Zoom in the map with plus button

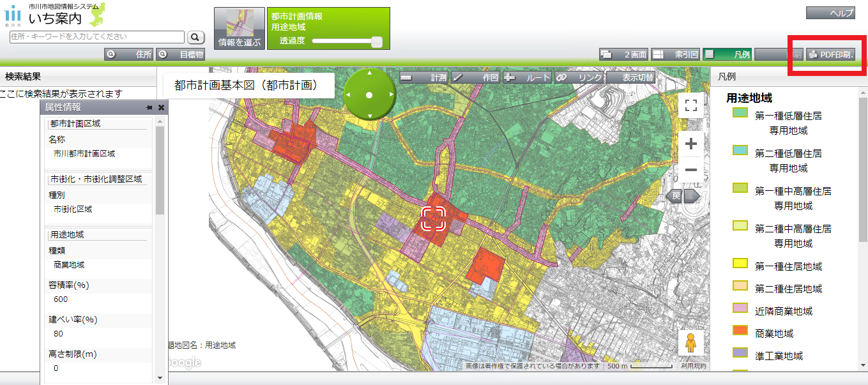click(x=690, y=144)
